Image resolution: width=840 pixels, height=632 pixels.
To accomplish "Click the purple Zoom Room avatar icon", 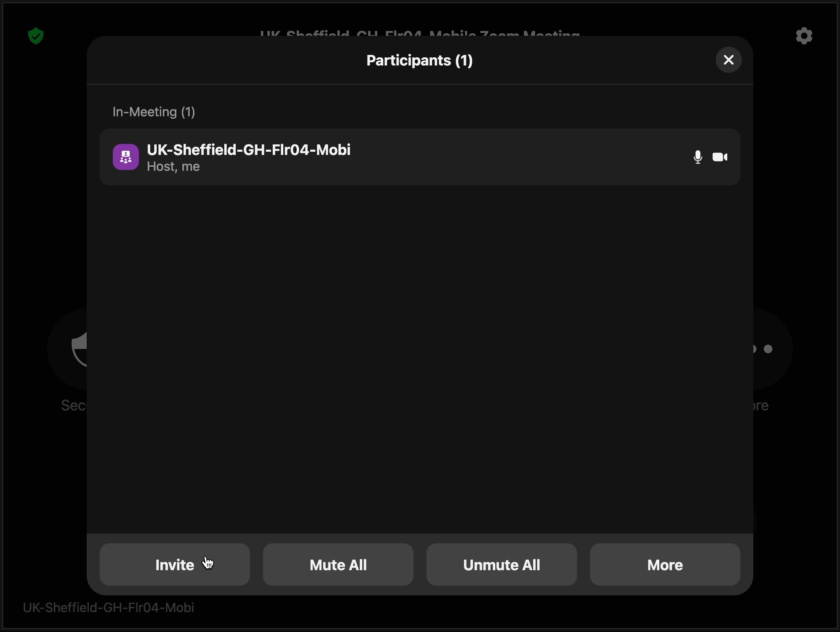I will pyautogui.click(x=126, y=157).
